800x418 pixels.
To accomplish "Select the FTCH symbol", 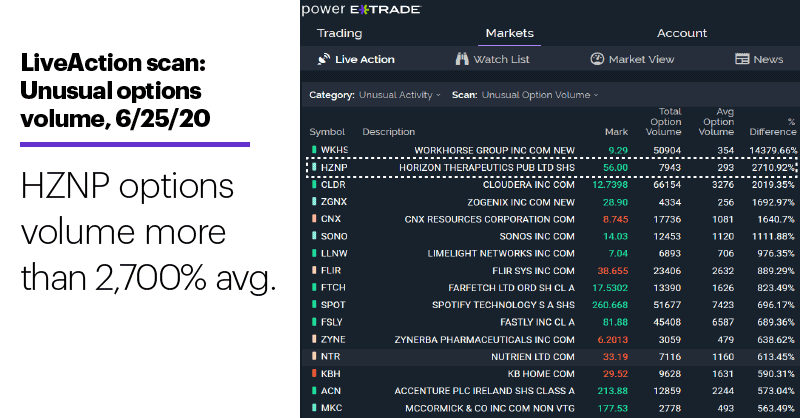I will [333, 287].
